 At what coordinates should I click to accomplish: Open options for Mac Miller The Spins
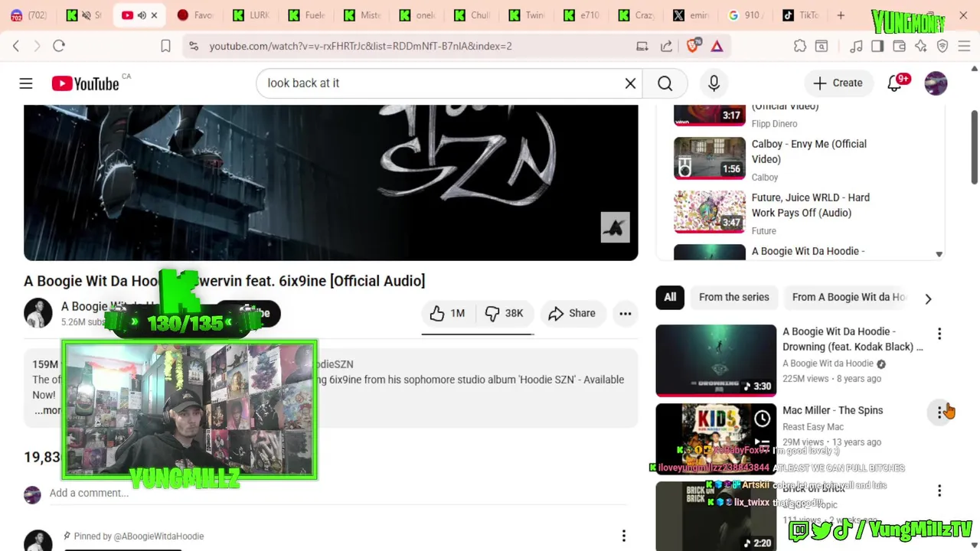(x=939, y=412)
